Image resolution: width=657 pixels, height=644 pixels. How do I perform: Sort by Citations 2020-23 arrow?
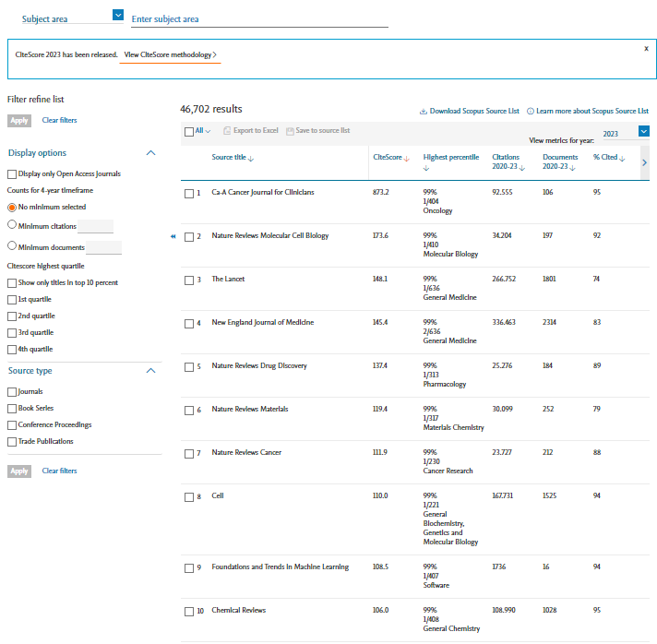[521, 168]
